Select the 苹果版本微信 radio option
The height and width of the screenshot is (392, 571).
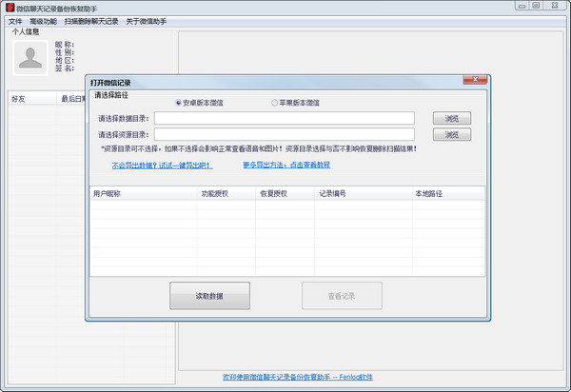pos(275,103)
